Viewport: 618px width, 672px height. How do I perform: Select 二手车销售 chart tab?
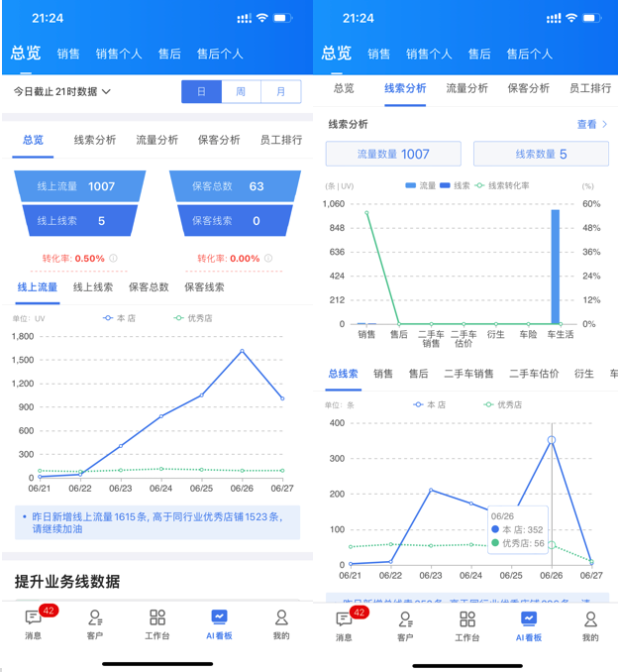[468, 374]
